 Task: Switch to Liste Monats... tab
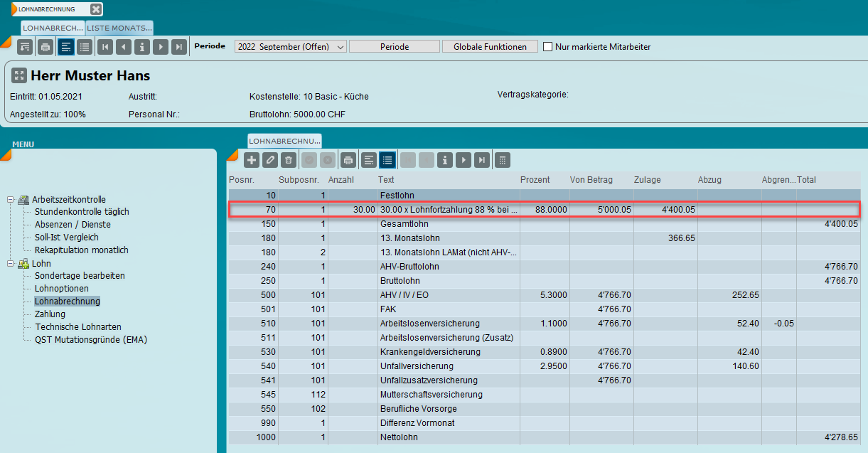[119, 28]
